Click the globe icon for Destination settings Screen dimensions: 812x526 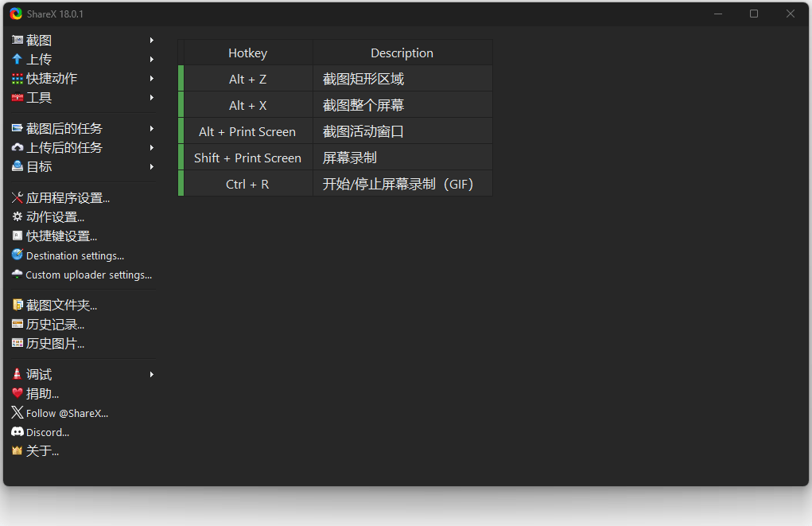pyautogui.click(x=17, y=255)
